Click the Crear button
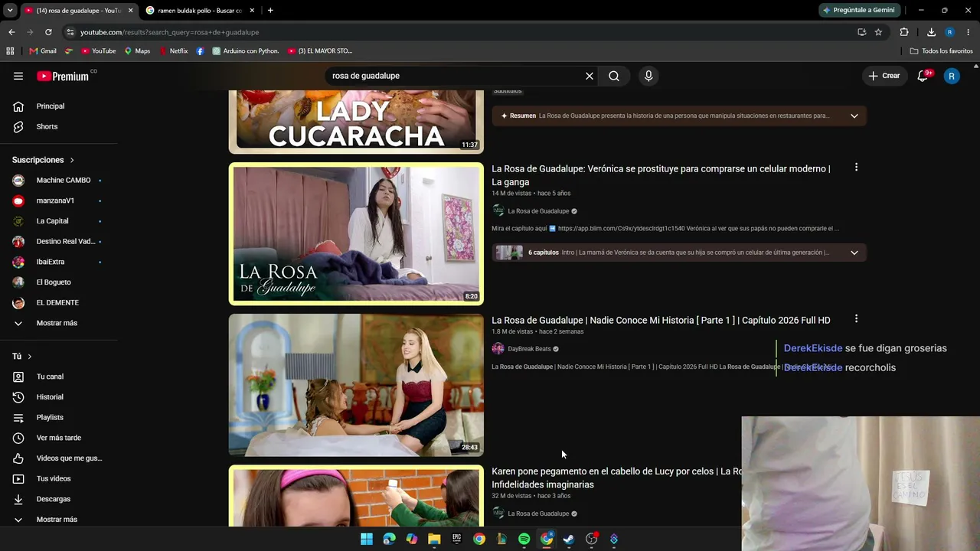 coord(884,76)
